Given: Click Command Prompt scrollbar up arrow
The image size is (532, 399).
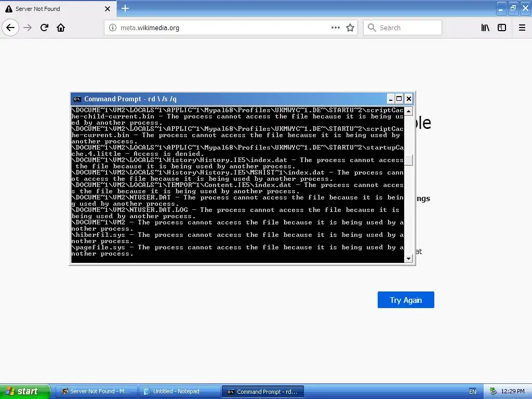Looking at the screenshot, I should click(x=408, y=111).
